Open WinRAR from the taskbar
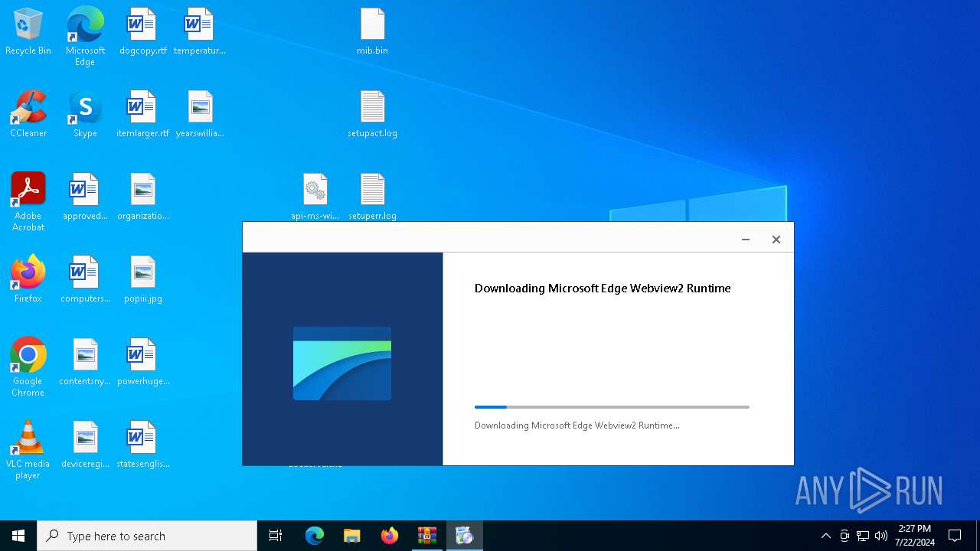The width and height of the screenshot is (980, 551). click(x=427, y=536)
